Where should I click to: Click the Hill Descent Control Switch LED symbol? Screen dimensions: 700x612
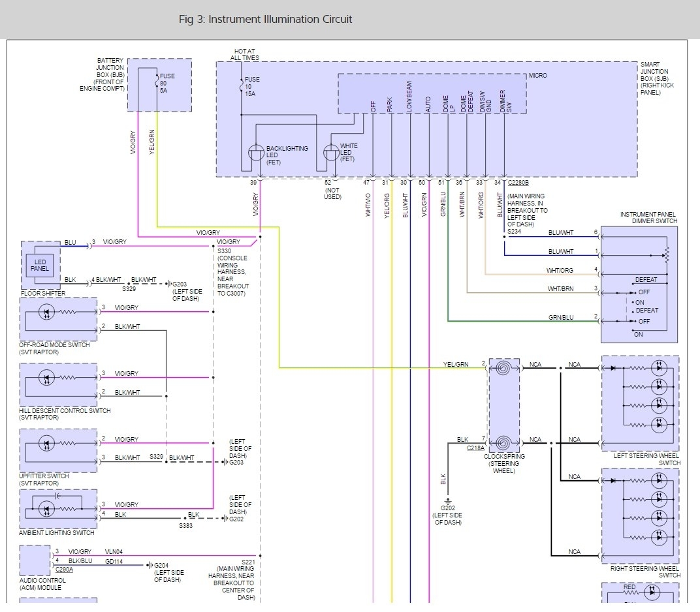[x=47, y=378]
